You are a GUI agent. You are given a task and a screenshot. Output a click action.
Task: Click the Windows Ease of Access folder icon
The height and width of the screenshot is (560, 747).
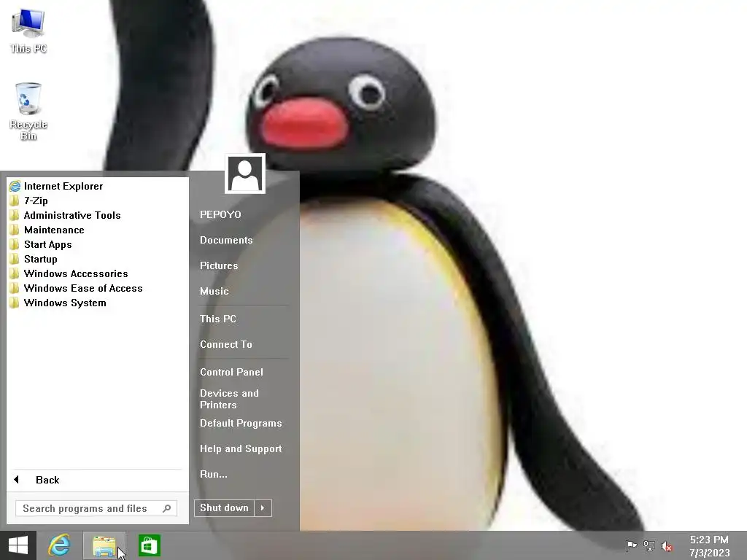coord(15,288)
